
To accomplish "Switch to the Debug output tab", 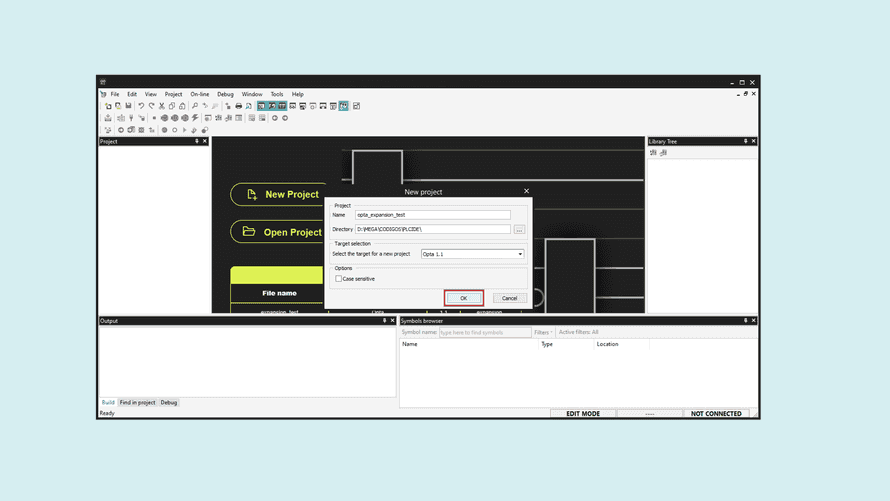I will [x=169, y=402].
